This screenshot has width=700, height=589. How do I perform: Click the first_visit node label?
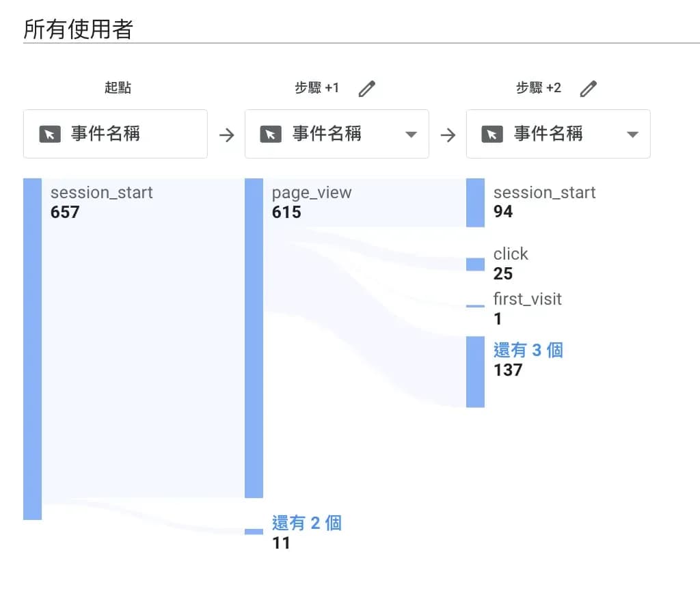pyautogui.click(x=527, y=299)
